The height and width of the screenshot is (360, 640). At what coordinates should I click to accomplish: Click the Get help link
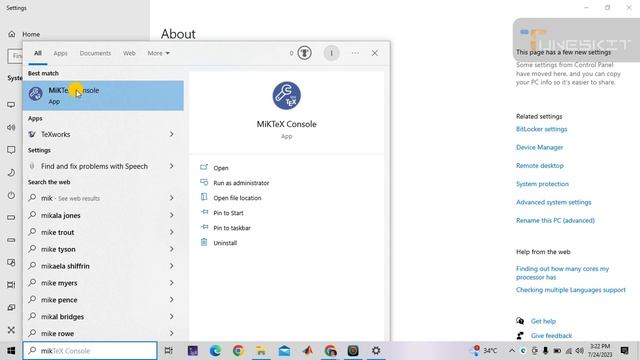coord(543,321)
